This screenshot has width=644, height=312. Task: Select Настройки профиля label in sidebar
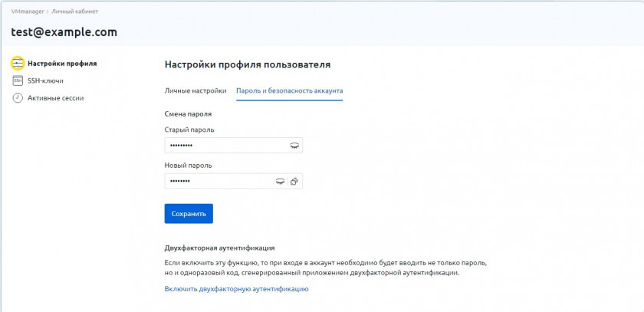[x=62, y=64]
